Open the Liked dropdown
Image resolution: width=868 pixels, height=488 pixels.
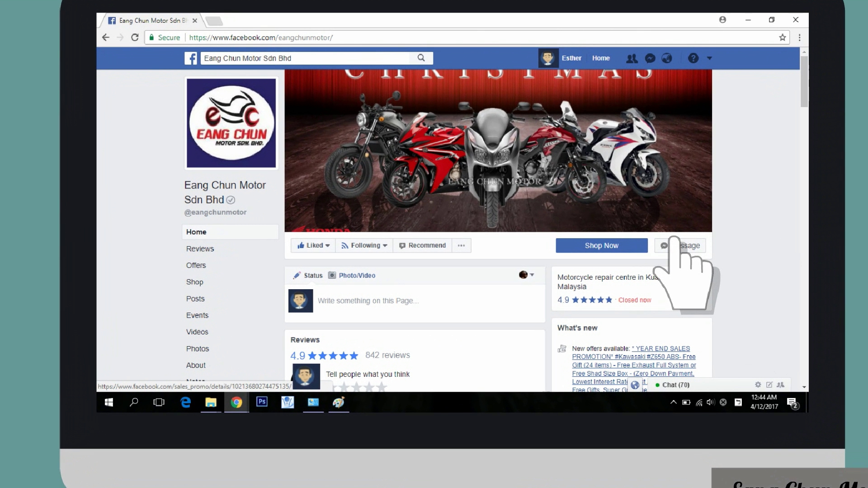coord(313,245)
